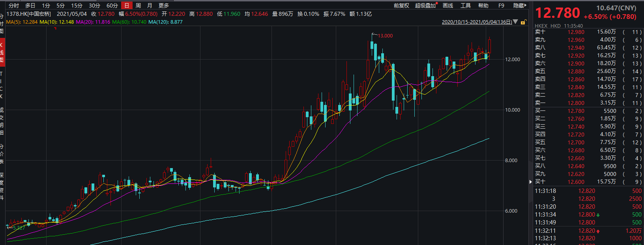Click 超级叠加 overlay button
The width and height of the screenshot is (644, 245).
[x=425, y=6]
